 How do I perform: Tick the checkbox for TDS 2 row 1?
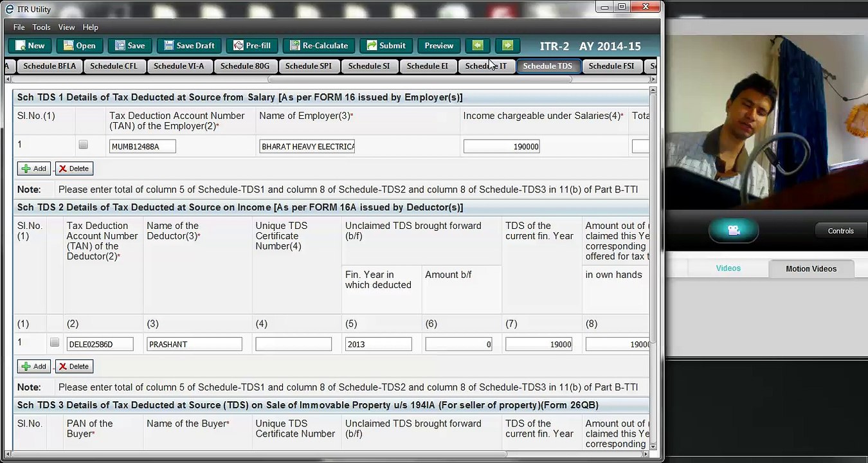[x=55, y=343]
